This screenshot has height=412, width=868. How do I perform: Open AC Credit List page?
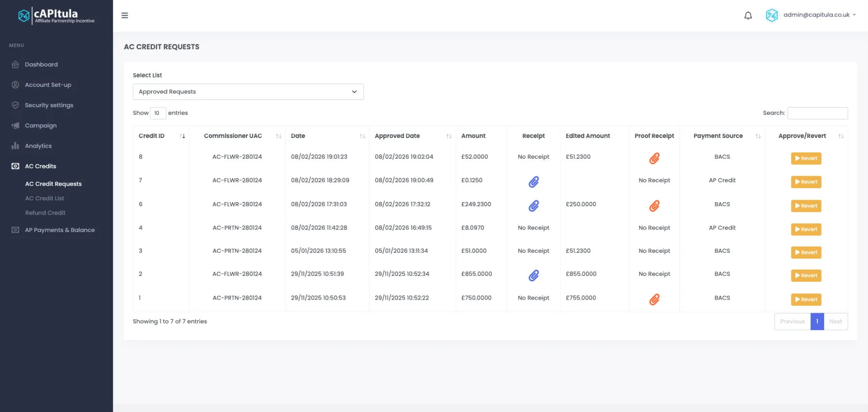[x=44, y=198]
